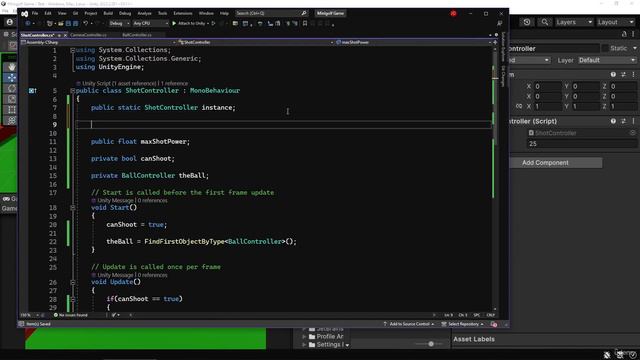This screenshot has width=640, height=360.
Task: Open the Analyze menu
Action: (x=144, y=13)
